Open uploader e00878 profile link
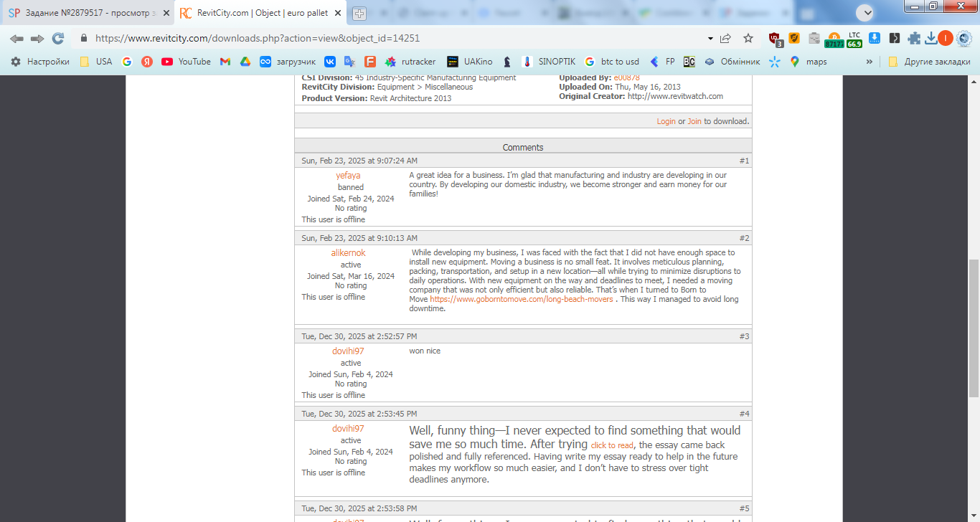This screenshot has width=980, height=522. (x=626, y=77)
